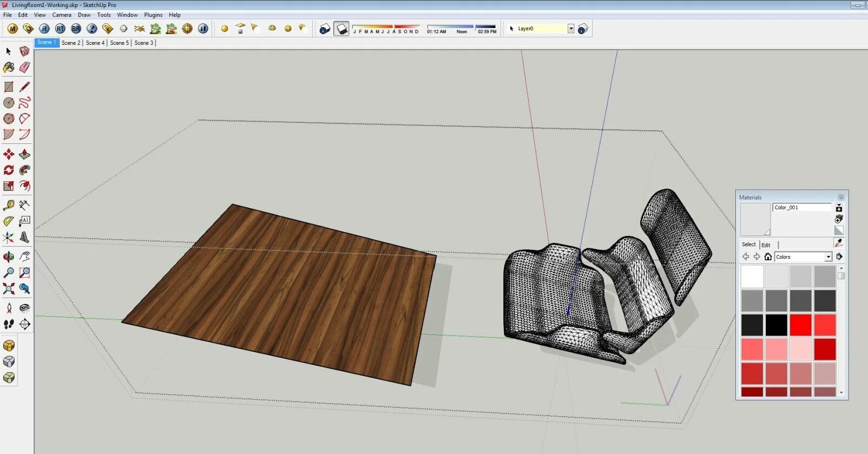The width and height of the screenshot is (868, 454).
Task: Switch to the Scene 5 tab
Action: 120,43
